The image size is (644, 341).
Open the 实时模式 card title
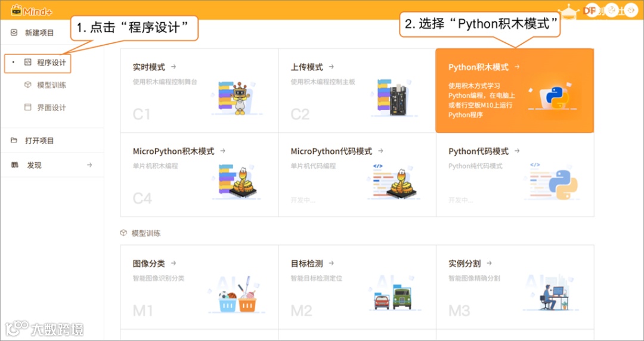148,67
